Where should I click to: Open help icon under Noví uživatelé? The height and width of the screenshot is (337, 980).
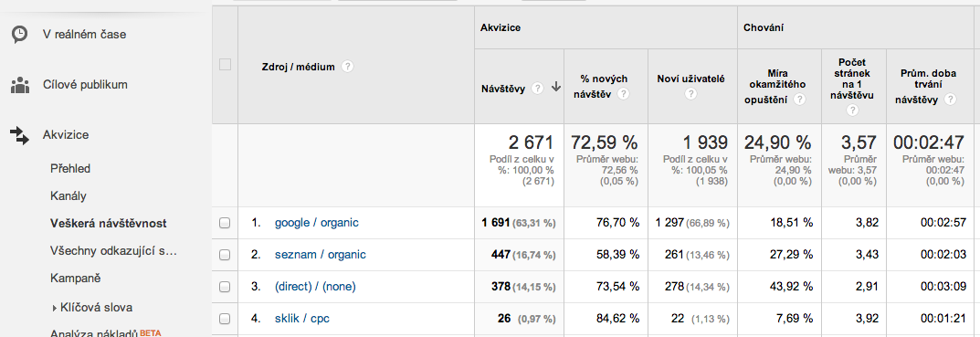690,94
